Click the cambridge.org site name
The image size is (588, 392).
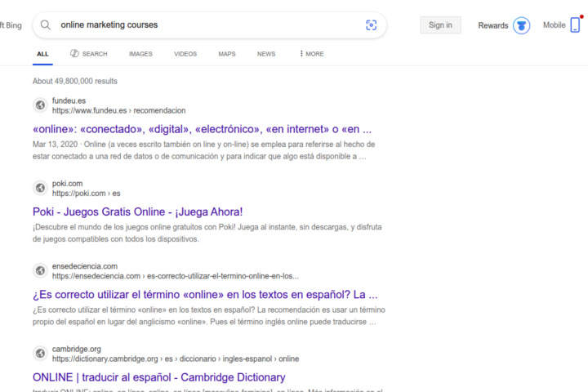click(77, 349)
